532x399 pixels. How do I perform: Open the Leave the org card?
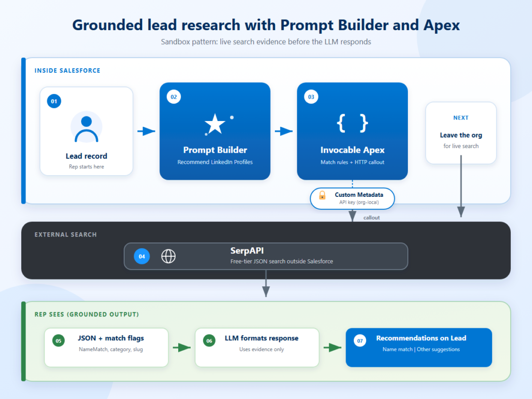pyautogui.click(x=461, y=132)
